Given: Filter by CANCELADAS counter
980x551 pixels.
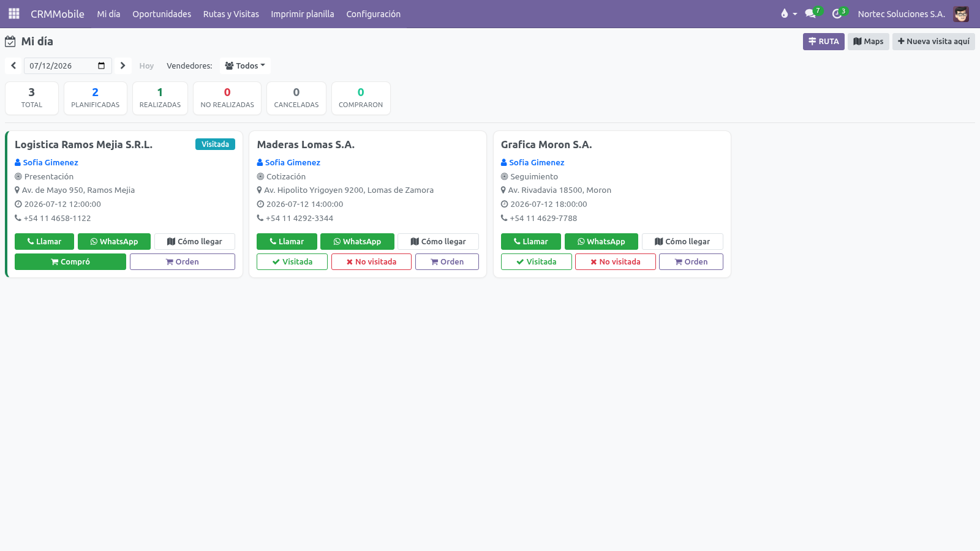Looking at the screenshot, I should [x=296, y=98].
